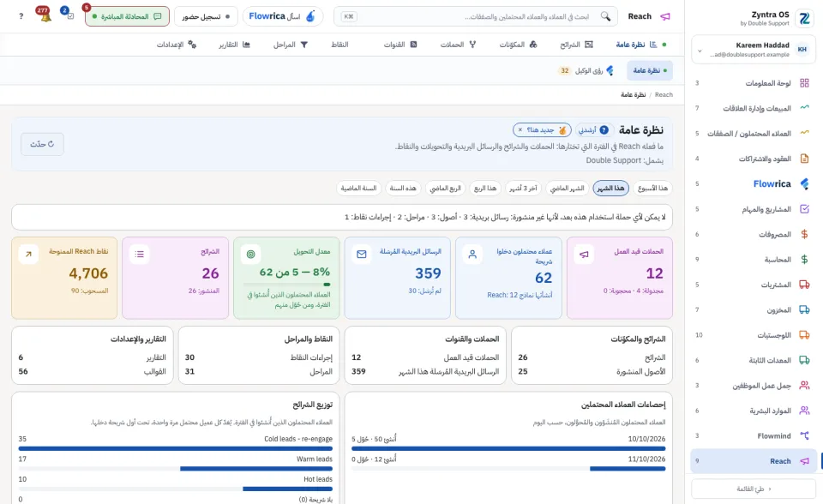
Task: Toggle تسجيل حضور check-in status
Action: tap(206, 16)
